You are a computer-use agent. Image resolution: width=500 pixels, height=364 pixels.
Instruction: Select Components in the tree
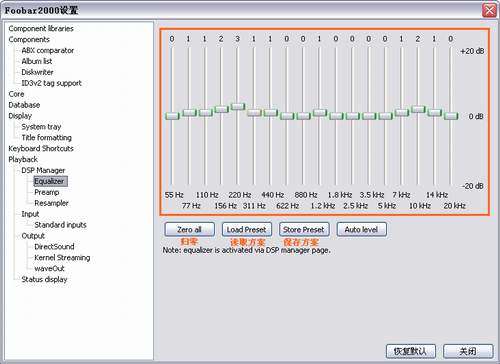coord(29,39)
